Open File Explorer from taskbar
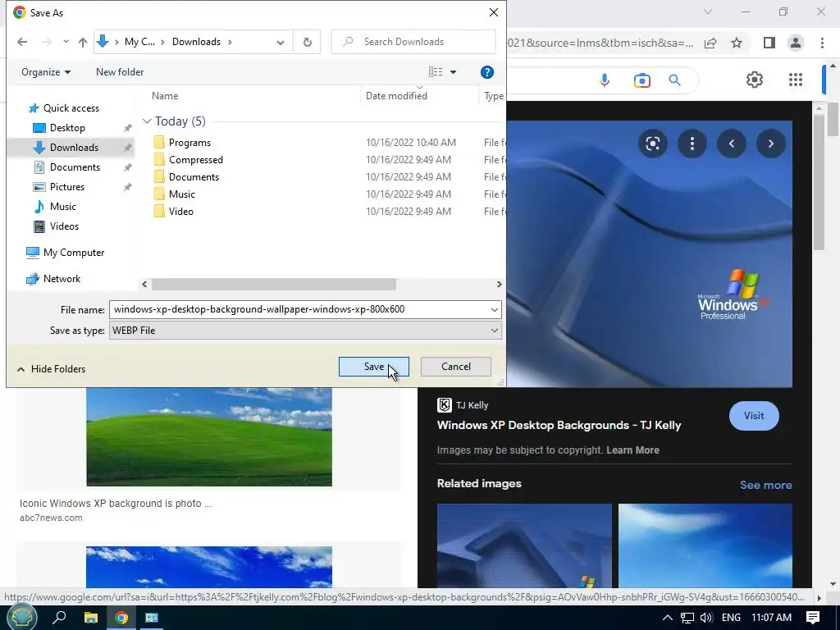Viewport: 840px width, 630px height. pyautogui.click(x=91, y=618)
